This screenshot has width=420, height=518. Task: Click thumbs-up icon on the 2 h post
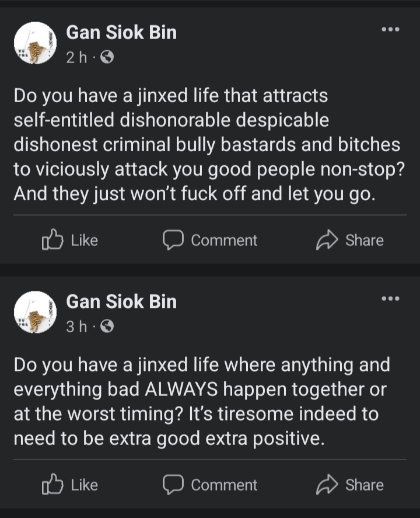pyautogui.click(x=52, y=240)
